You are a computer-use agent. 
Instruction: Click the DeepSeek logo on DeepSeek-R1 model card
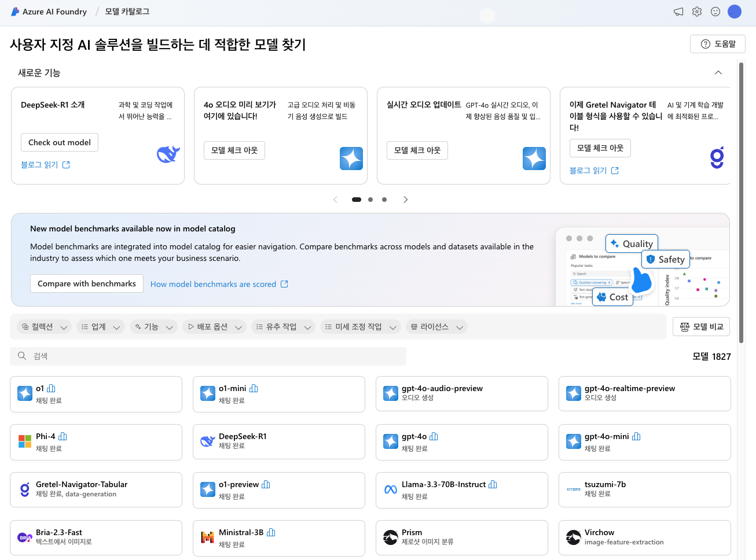pyautogui.click(x=208, y=441)
